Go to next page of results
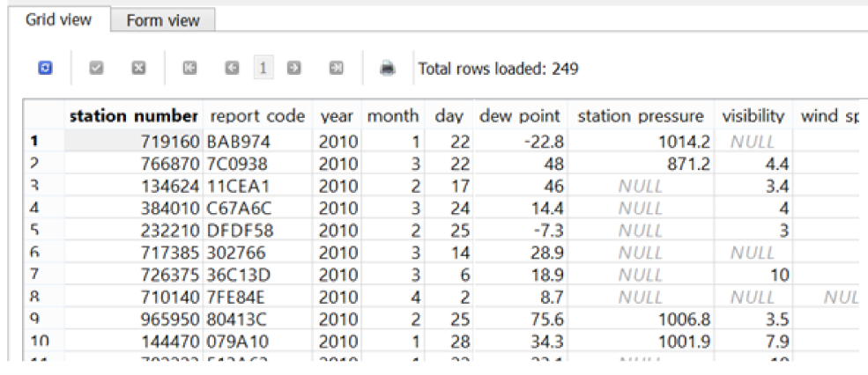Viewport: 868px width, 375px height. coord(294,68)
